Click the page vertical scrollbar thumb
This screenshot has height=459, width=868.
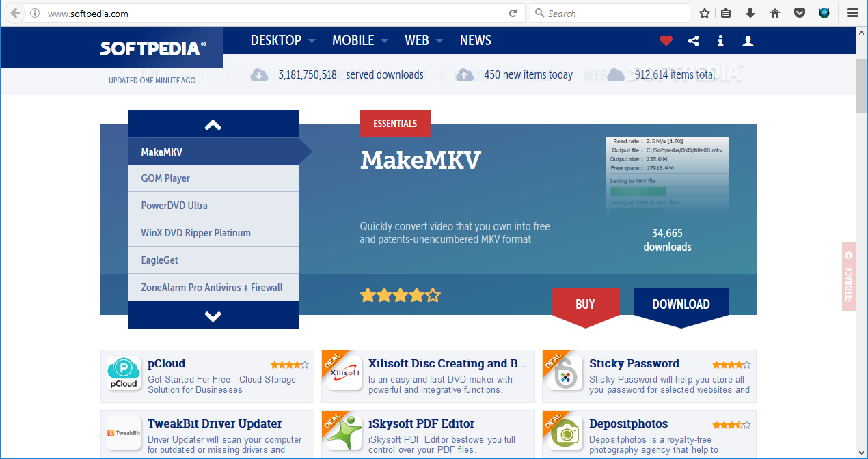[x=861, y=85]
